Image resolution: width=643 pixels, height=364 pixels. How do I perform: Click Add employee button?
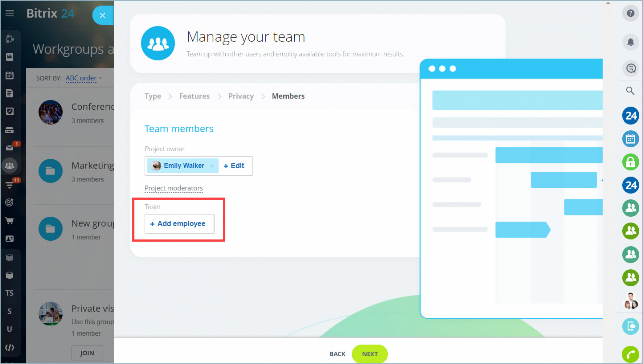tap(179, 224)
